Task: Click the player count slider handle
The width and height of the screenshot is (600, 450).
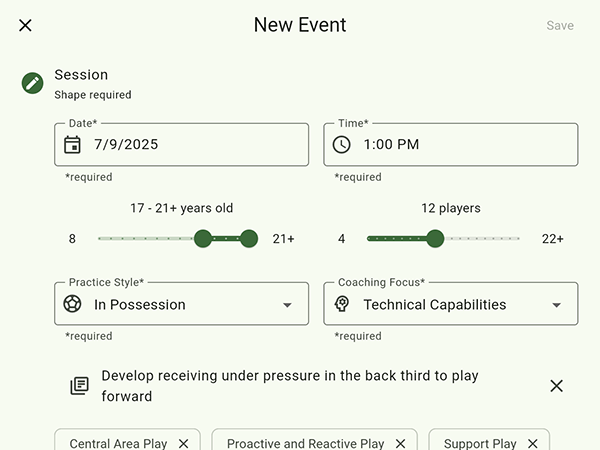Action: [x=435, y=239]
